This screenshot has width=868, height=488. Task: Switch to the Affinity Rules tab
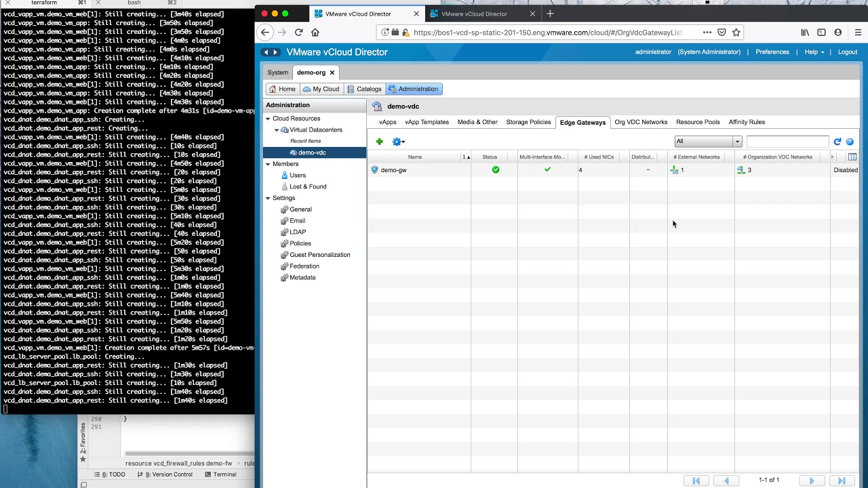tap(747, 122)
